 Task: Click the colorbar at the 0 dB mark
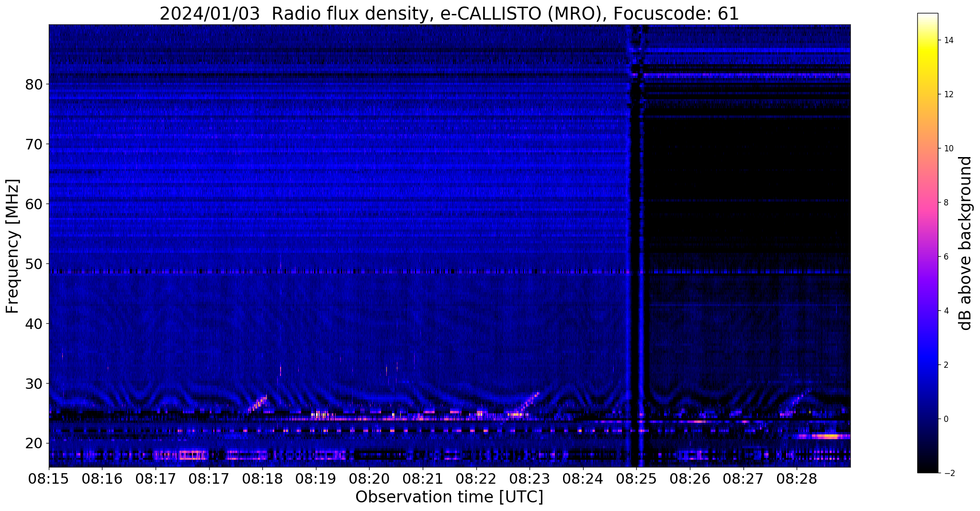point(927,419)
